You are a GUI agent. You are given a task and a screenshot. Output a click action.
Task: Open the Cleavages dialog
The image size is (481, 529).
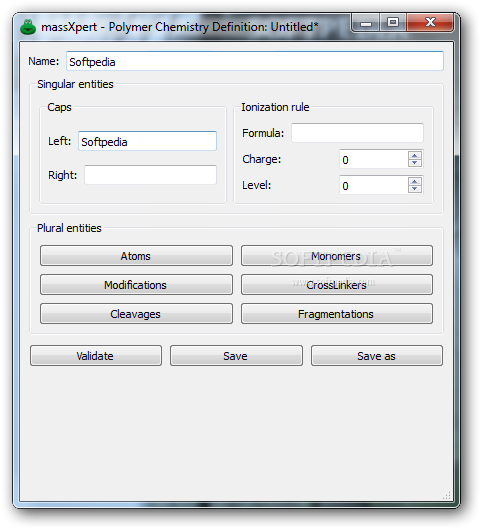pyautogui.click(x=136, y=314)
